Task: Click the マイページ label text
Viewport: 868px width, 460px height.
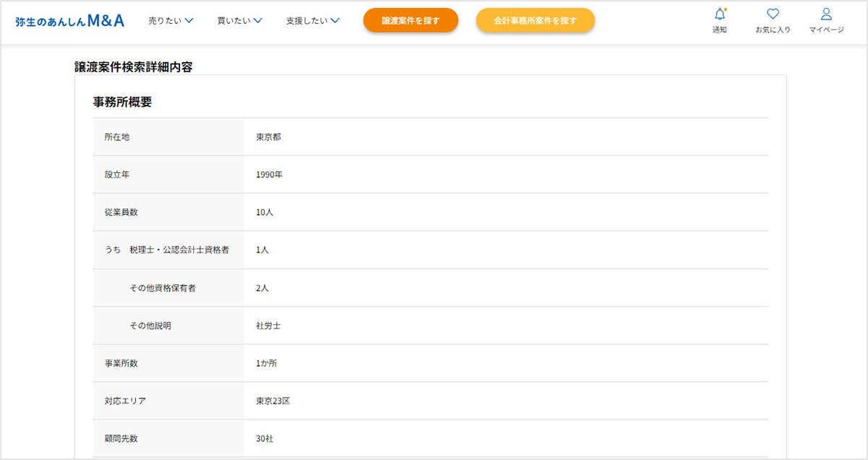Action: [x=826, y=30]
